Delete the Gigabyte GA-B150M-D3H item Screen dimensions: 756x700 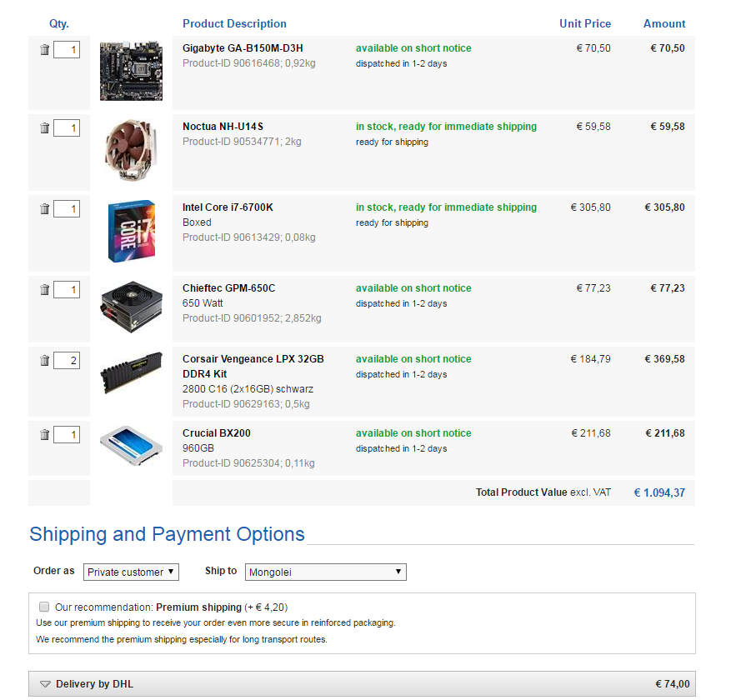pyautogui.click(x=45, y=50)
